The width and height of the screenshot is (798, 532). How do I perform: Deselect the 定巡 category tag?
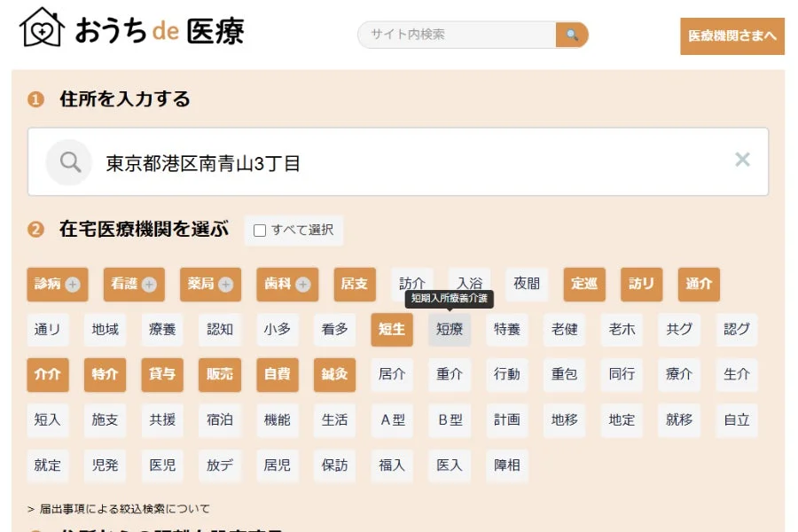pos(584,284)
